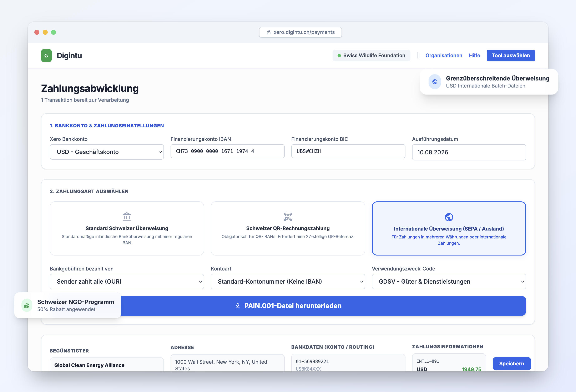Click the USBK84XXX routing code text
Screen dimensions: 576x392
pyautogui.click(x=308, y=369)
